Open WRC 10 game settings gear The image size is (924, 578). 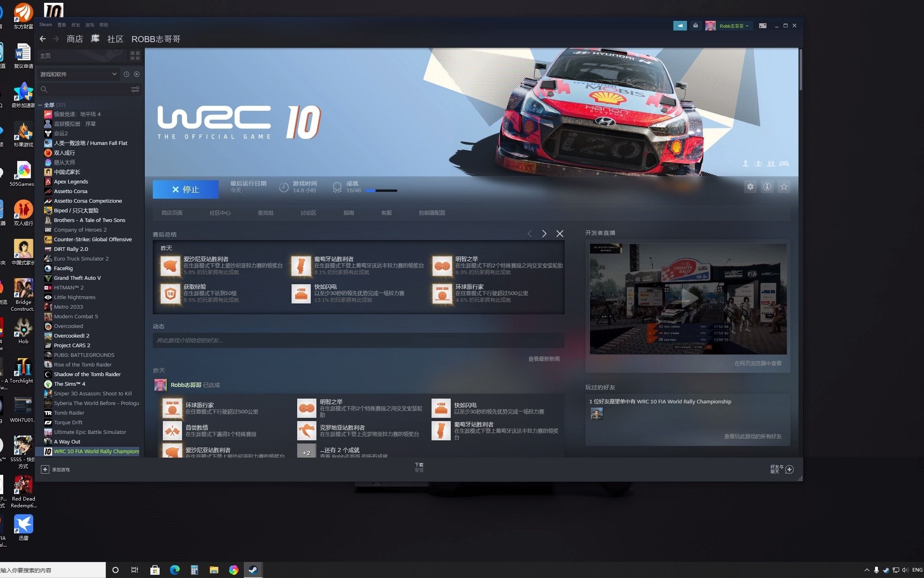click(750, 187)
